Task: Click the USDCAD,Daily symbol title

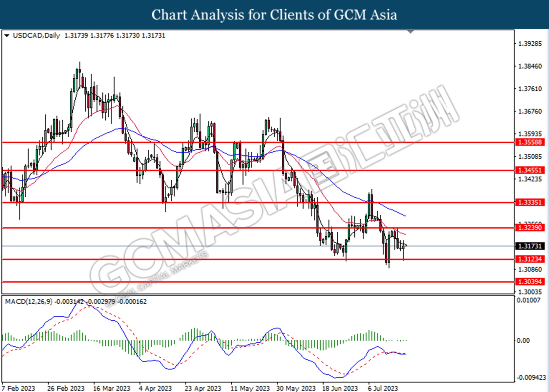Action: click(37, 36)
